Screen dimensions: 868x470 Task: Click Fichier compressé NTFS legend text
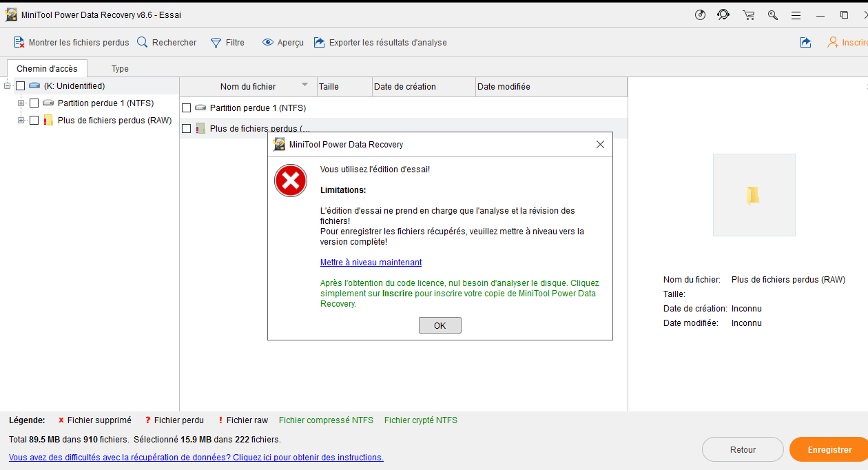[x=326, y=420]
